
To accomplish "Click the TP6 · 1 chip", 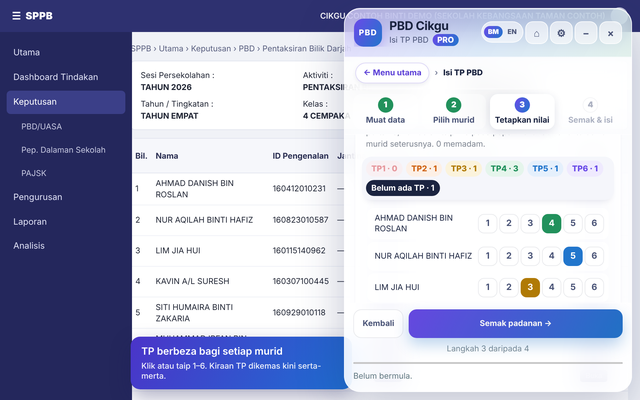I will 585,169.
